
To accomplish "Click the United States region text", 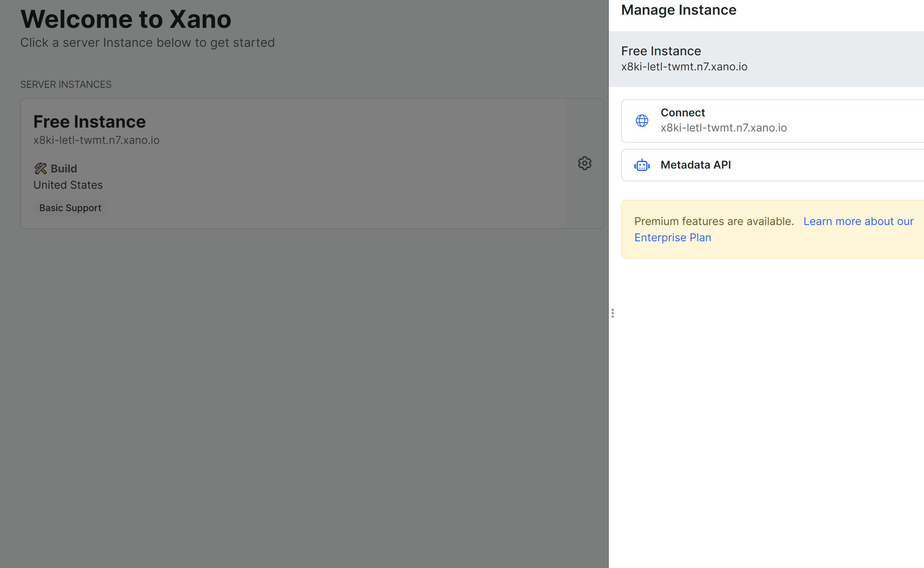I will pyautogui.click(x=68, y=185).
